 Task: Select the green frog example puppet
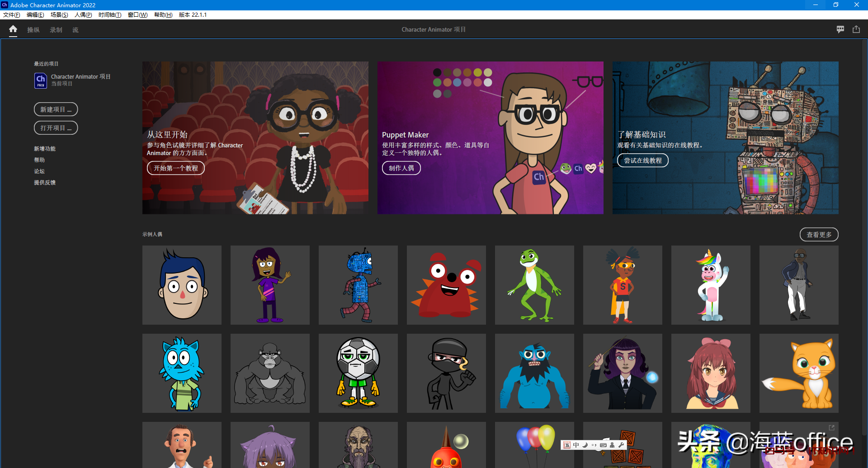point(534,285)
